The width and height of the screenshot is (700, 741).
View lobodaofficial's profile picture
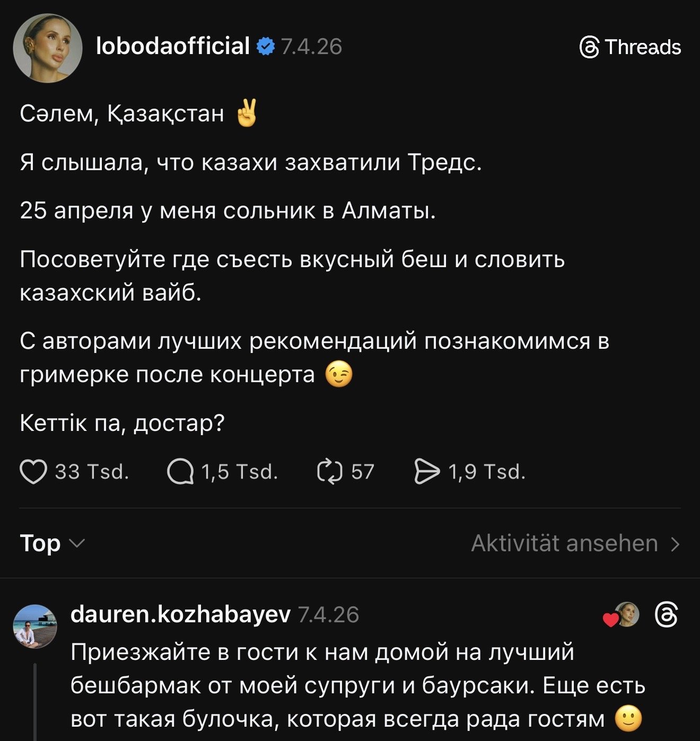(x=48, y=48)
